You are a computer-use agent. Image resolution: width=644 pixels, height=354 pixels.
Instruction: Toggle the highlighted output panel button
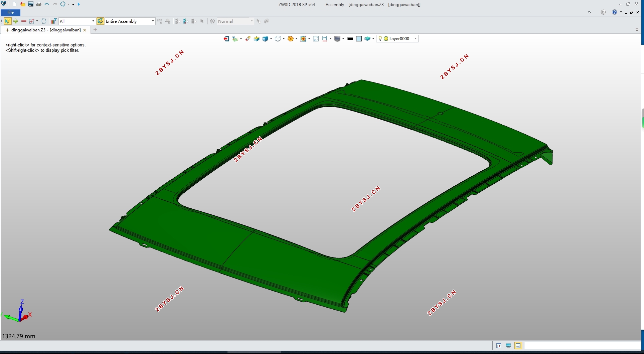[518, 346]
